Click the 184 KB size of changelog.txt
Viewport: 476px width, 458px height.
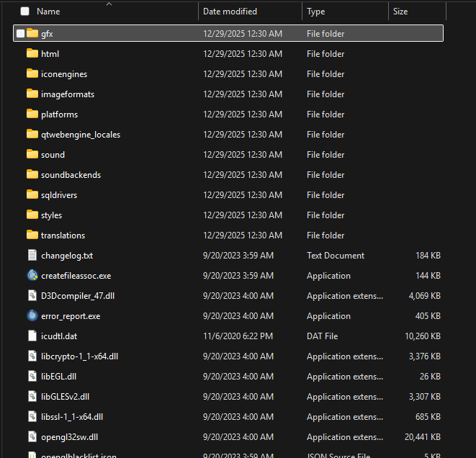click(428, 256)
